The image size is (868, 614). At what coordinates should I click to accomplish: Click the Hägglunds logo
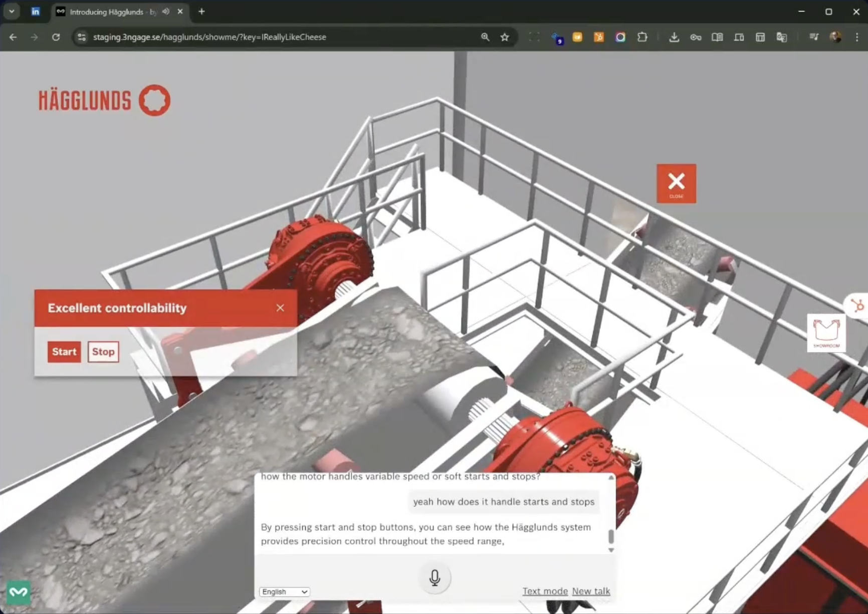click(x=105, y=100)
